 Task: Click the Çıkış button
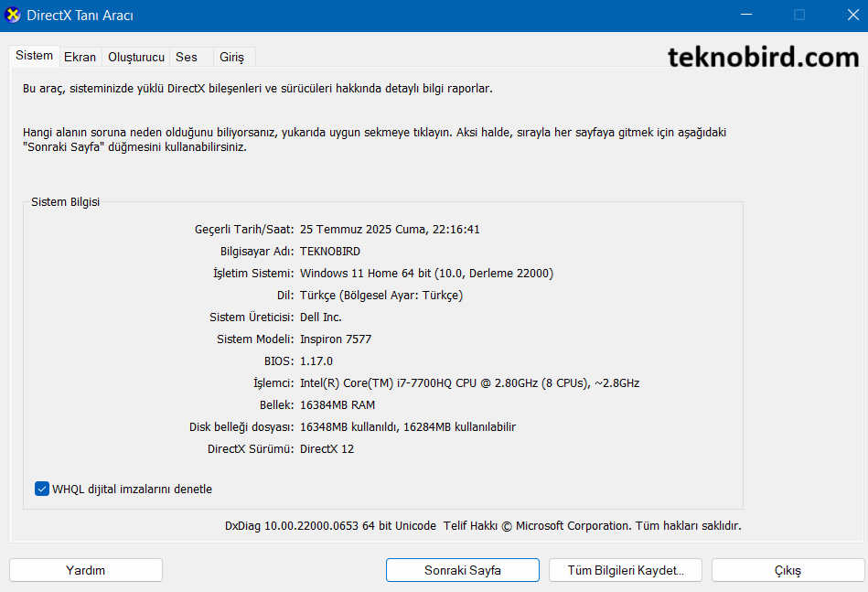tap(788, 570)
